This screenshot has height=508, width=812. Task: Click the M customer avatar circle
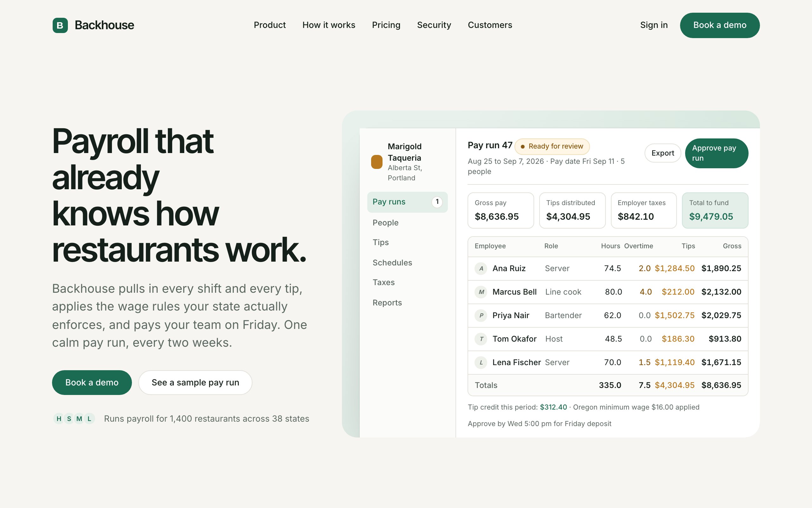pyautogui.click(x=79, y=419)
